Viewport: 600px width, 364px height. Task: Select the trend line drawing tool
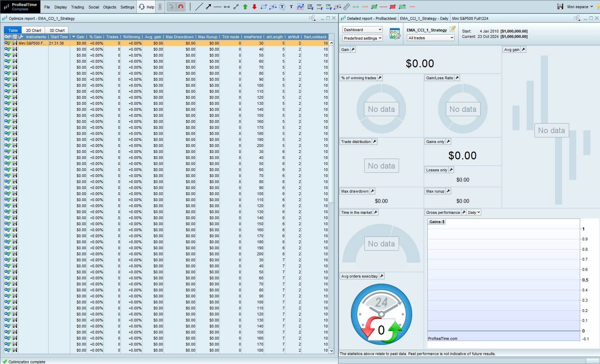199,7
